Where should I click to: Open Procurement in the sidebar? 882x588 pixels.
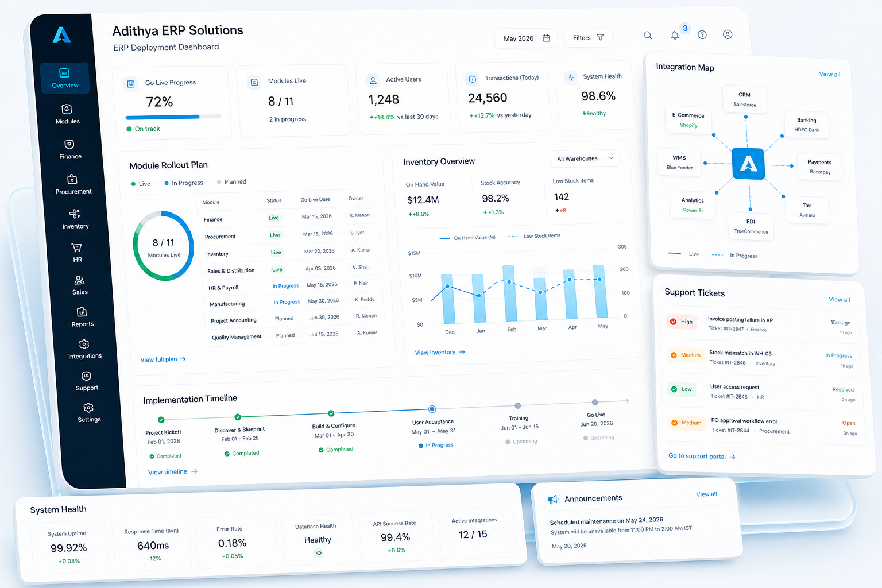pos(73,184)
